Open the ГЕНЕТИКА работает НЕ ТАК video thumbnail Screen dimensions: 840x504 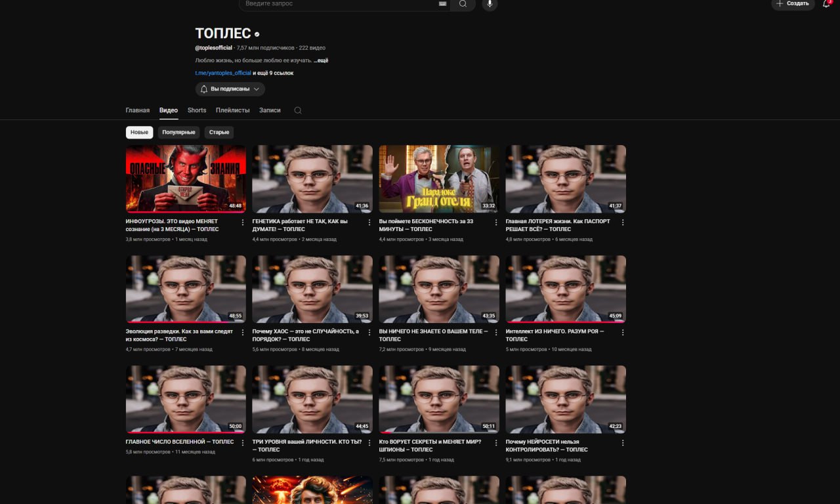tap(312, 179)
